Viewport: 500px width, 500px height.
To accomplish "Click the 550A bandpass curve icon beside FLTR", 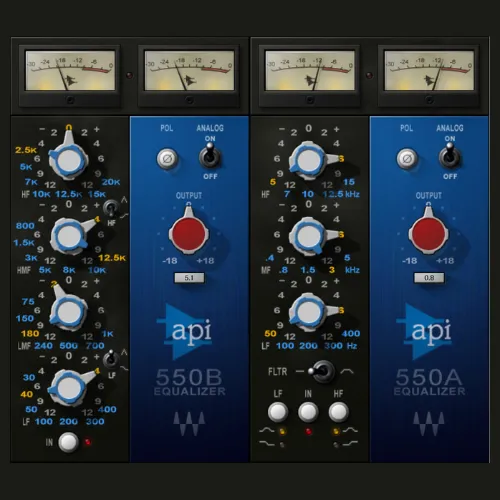I will (347, 371).
